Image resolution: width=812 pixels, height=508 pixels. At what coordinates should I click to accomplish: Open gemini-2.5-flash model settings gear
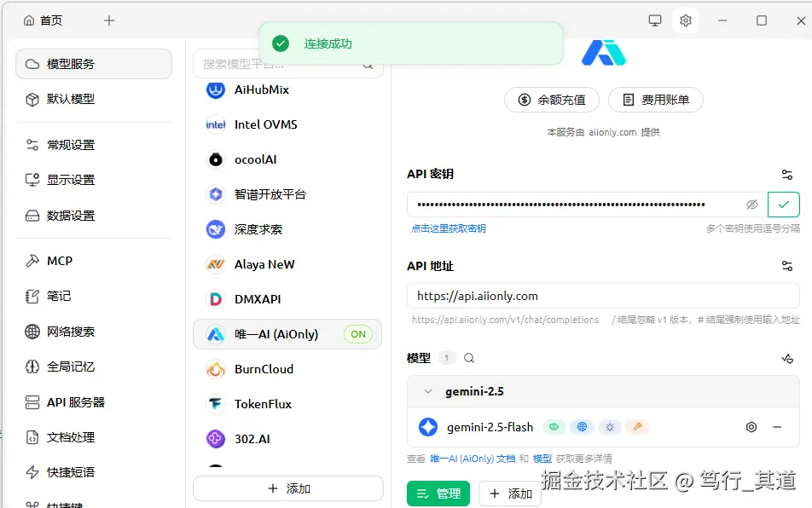pyautogui.click(x=751, y=427)
